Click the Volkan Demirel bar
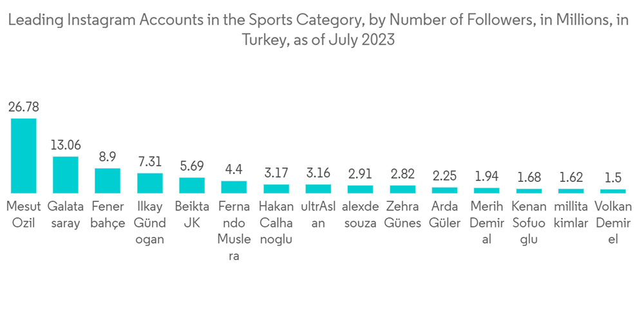644x325 pixels. 612,191
